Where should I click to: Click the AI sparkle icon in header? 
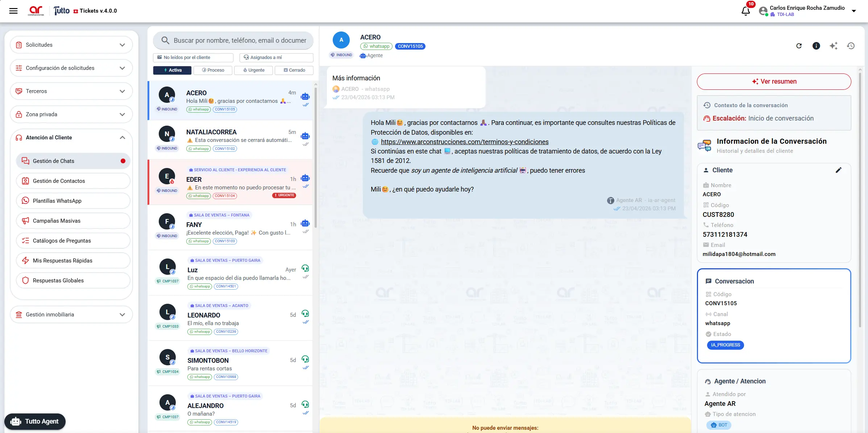coord(834,46)
